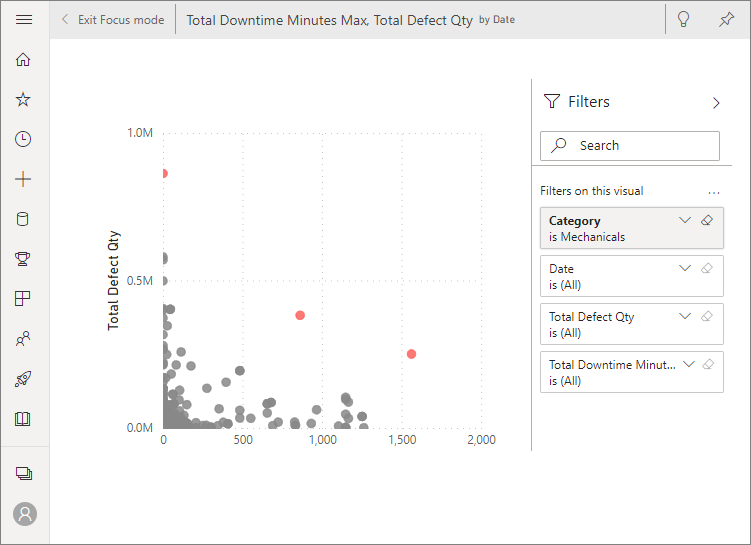Open Goals trophy icon
Screen dimensions: 751x545
24,260
